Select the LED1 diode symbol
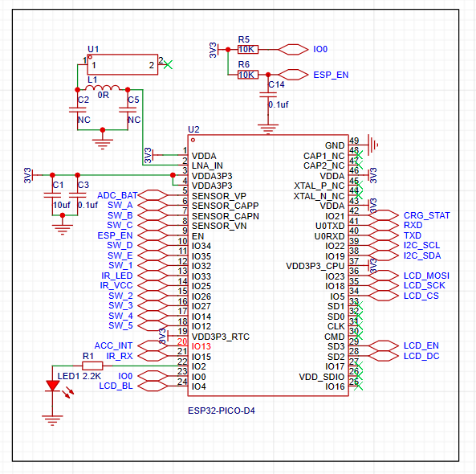The image size is (476, 474). tap(52, 386)
